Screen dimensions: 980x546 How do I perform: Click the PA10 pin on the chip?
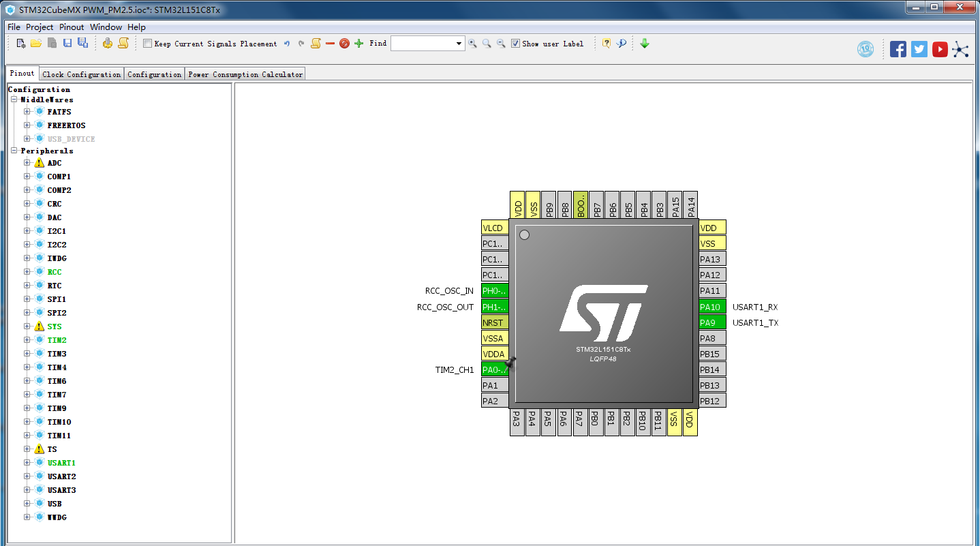[712, 307]
